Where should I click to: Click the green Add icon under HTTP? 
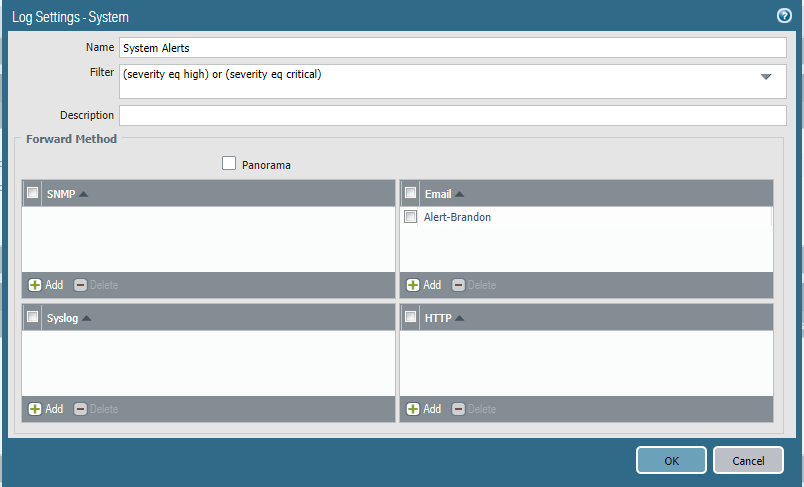click(x=413, y=409)
